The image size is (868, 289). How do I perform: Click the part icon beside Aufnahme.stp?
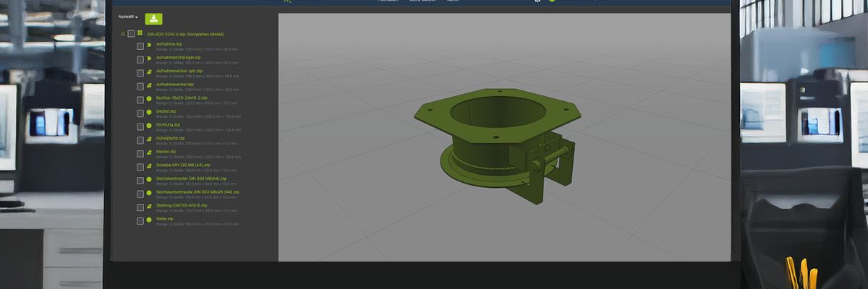click(149, 45)
